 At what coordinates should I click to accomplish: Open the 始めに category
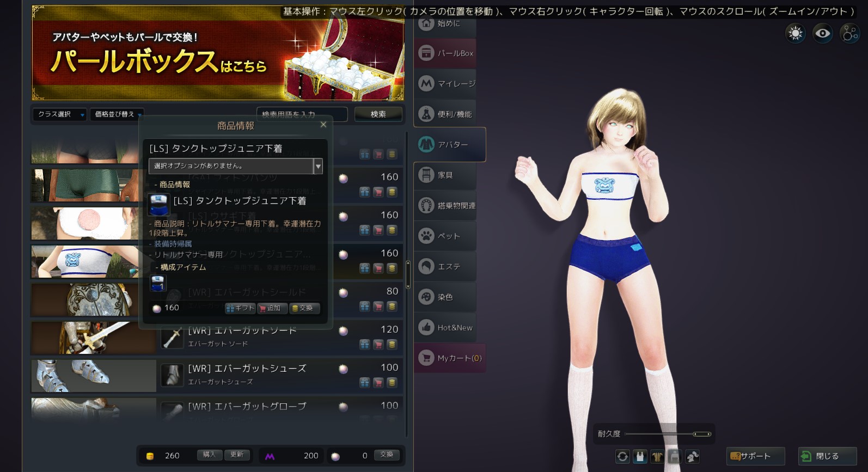click(x=445, y=23)
